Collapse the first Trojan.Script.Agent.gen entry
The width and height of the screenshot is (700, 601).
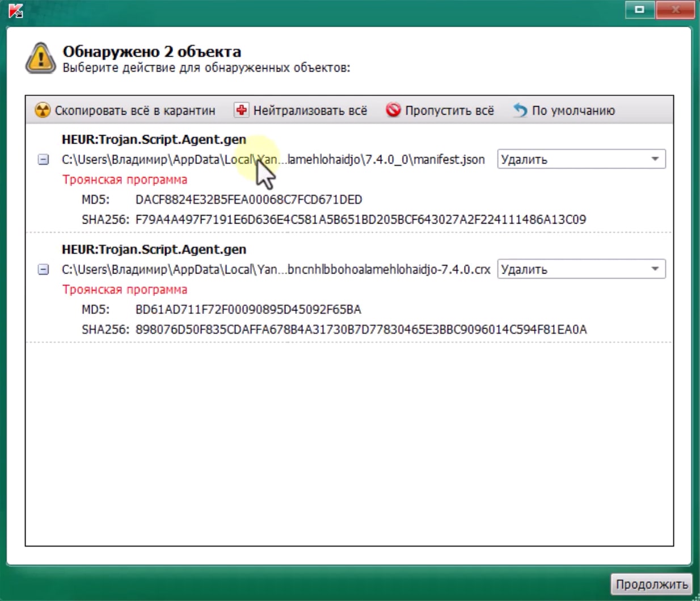pos(43,159)
